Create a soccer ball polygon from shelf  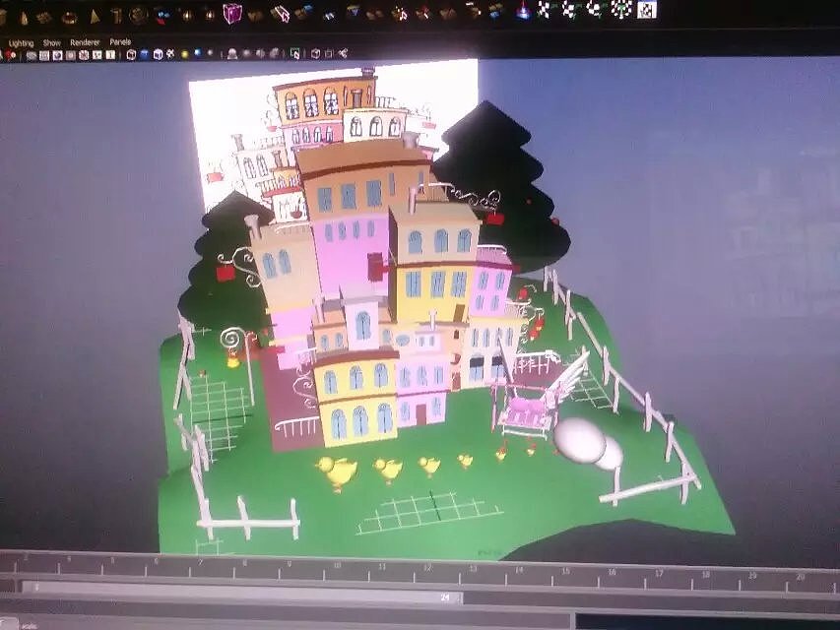(x=138, y=15)
